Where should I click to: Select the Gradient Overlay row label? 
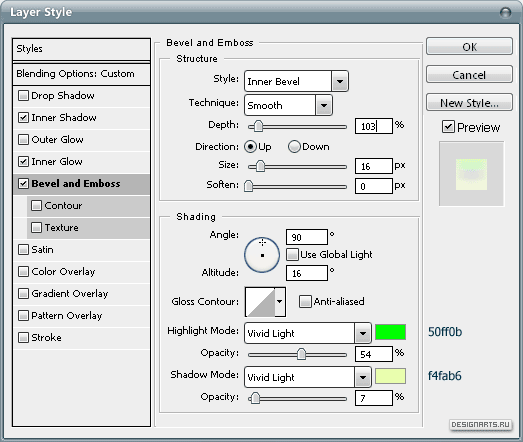click(x=70, y=294)
